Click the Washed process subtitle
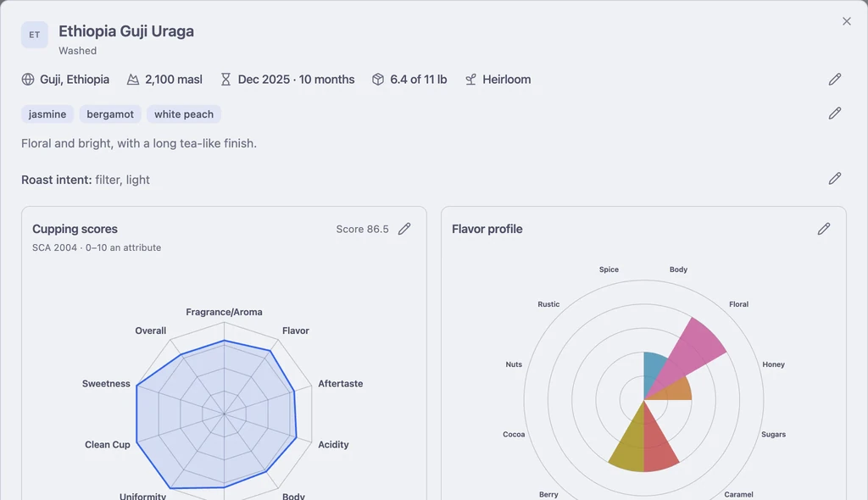868x500 pixels. tap(77, 50)
